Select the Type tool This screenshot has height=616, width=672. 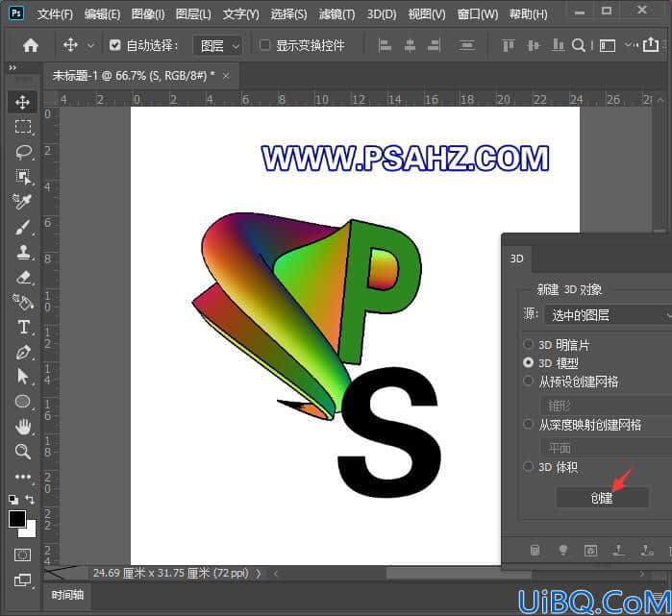[x=23, y=328]
